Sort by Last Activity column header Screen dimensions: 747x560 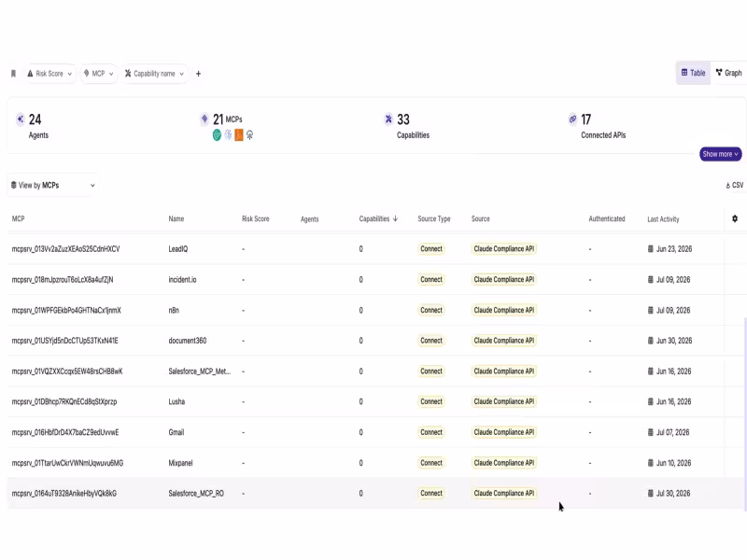[x=663, y=219]
